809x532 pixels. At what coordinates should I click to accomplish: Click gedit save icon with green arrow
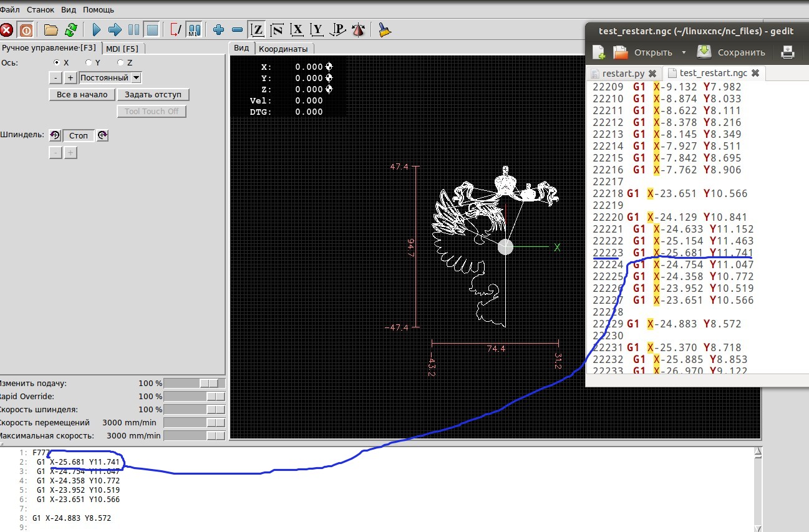(704, 52)
